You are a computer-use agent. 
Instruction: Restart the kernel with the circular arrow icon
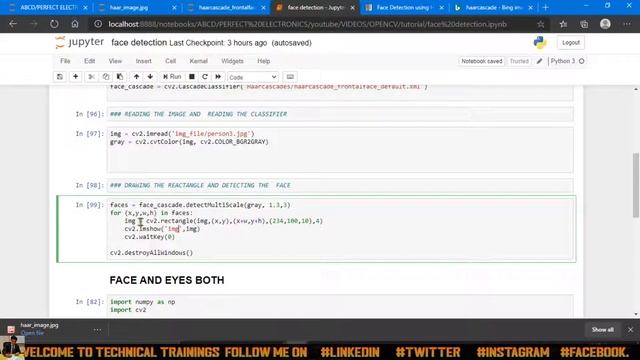coord(205,77)
